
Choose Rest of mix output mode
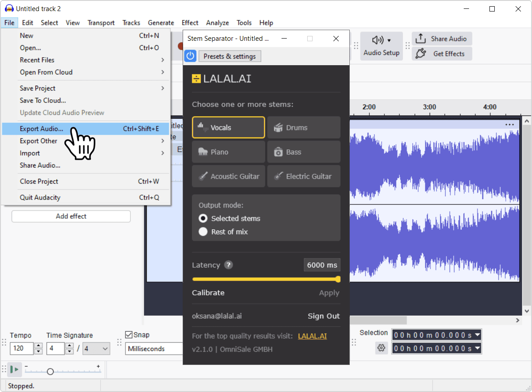[x=203, y=231]
